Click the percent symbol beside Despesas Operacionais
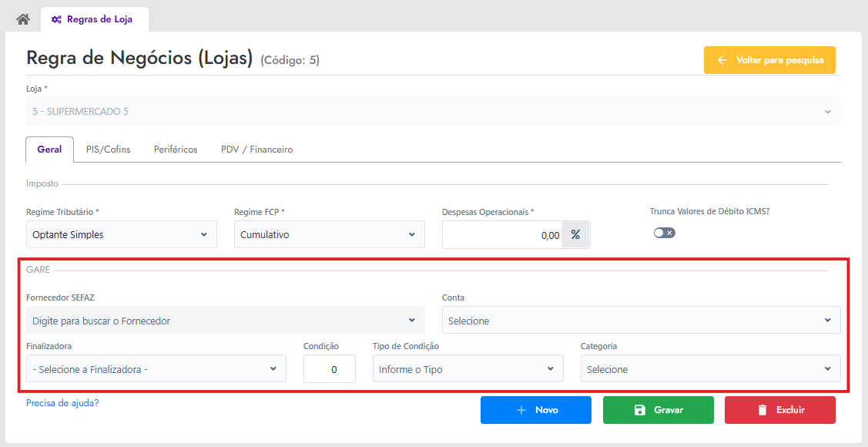Image resolution: width=868 pixels, height=447 pixels. click(x=576, y=234)
